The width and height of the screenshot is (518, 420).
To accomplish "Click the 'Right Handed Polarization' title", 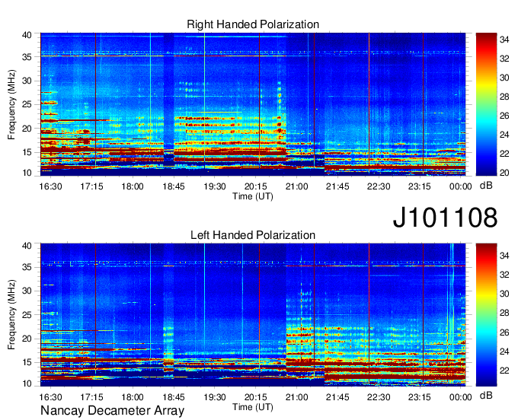I will (253, 24).
